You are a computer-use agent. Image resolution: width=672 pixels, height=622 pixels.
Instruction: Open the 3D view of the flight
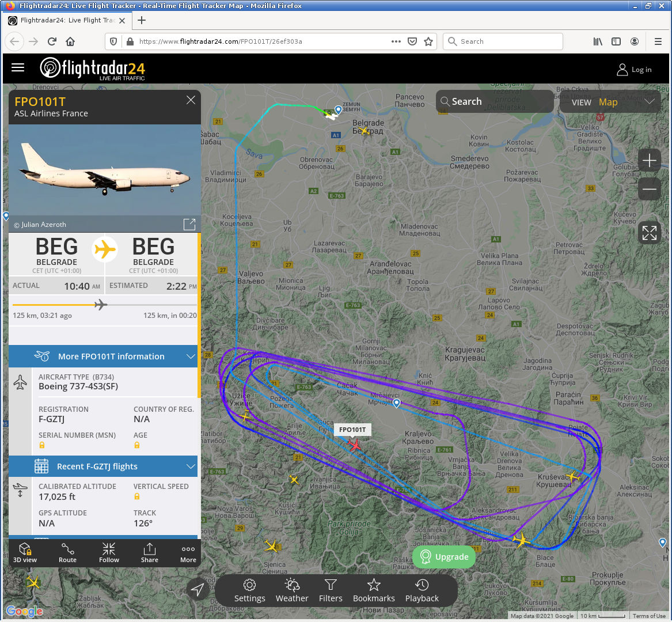click(25, 552)
